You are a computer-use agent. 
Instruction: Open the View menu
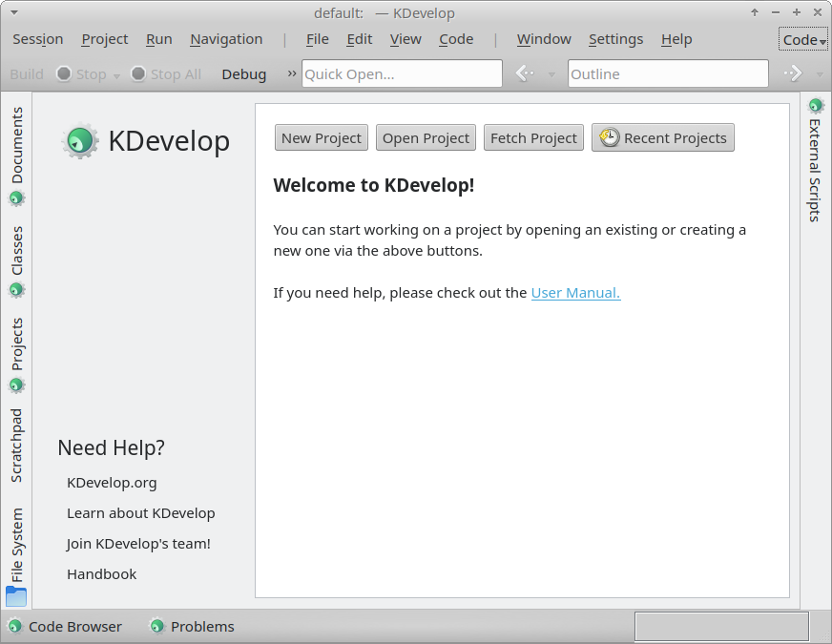(406, 39)
